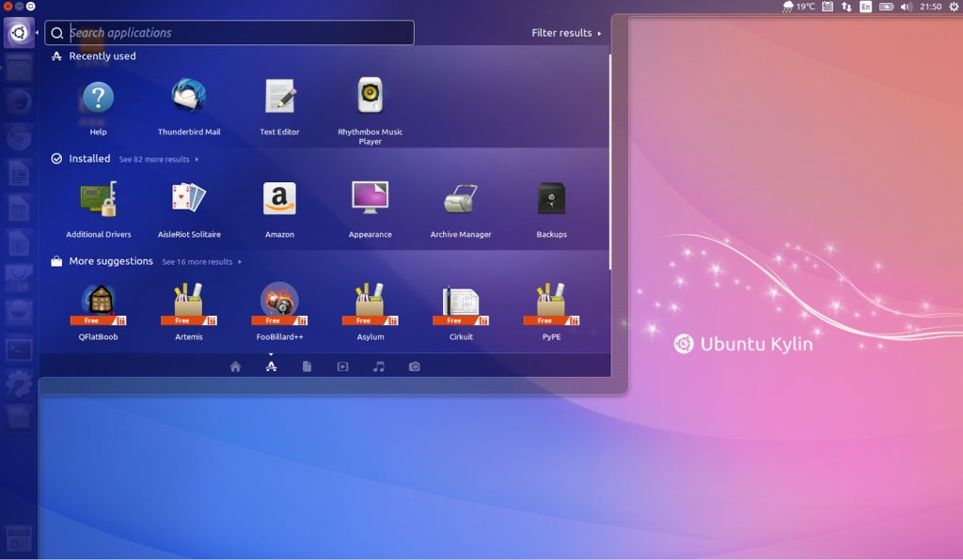
Task: Open the Music lens in the Dash
Action: point(378,366)
